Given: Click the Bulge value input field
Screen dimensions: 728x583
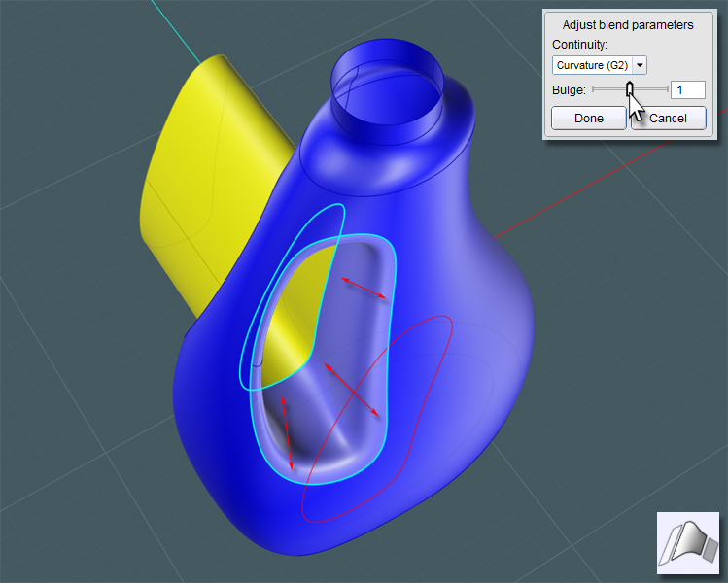Looking at the screenshot, I should pos(688,89).
